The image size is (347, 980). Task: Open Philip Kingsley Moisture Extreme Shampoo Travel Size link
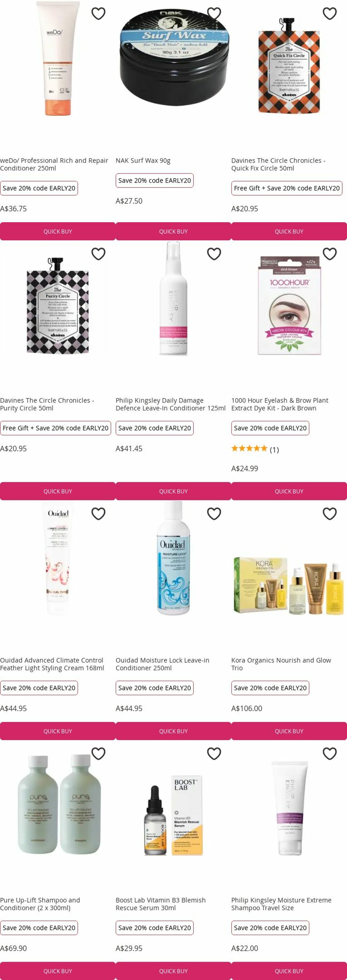(281, 904)
